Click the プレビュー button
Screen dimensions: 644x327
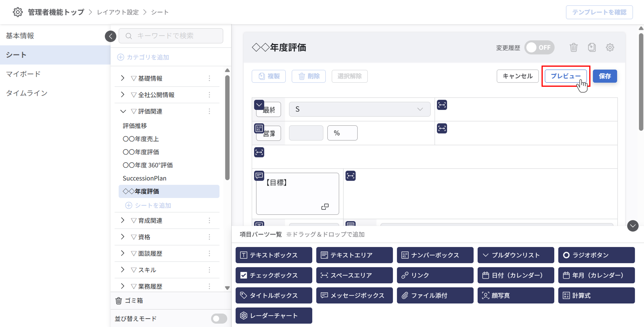(x=566, y=76)
